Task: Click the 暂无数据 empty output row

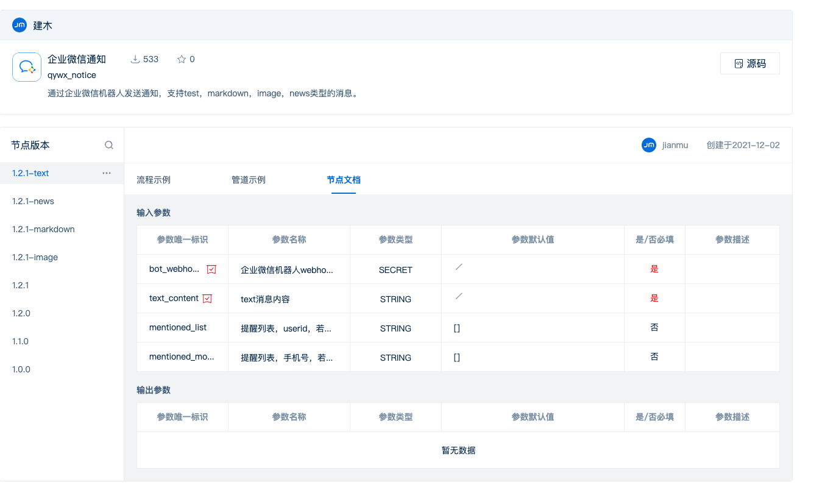Action: (x=458, y=450)
